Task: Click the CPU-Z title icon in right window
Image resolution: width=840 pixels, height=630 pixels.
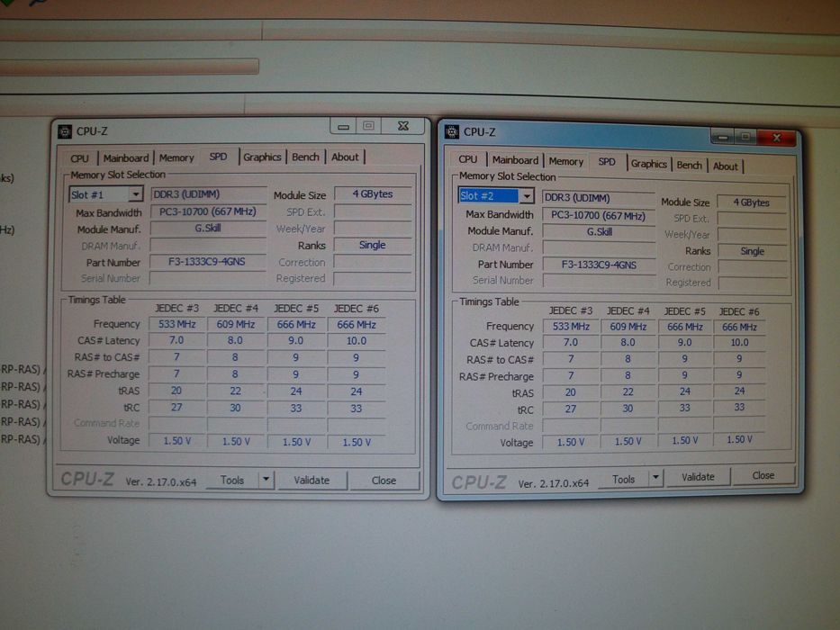Action: tap(452, 131)
